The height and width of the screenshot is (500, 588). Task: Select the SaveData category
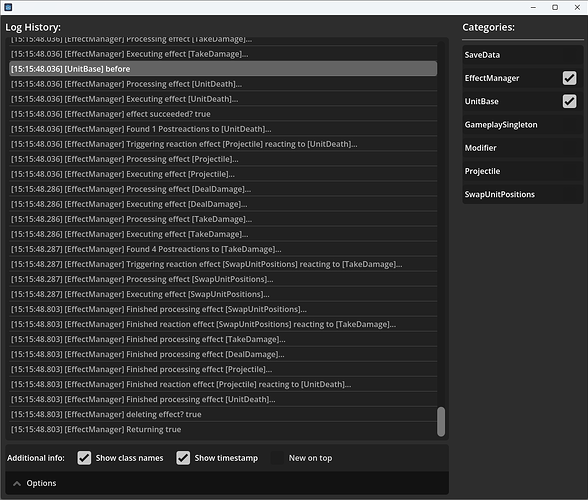(522, 55)
